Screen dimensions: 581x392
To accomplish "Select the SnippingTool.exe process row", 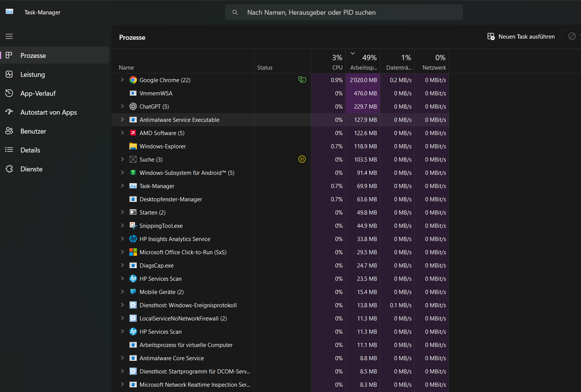I will click(x=161, y=226).
